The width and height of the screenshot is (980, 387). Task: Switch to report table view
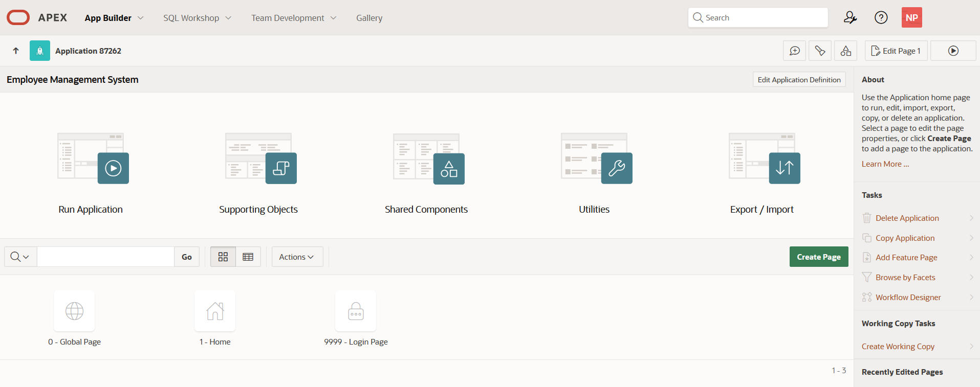tap(248, 257)
